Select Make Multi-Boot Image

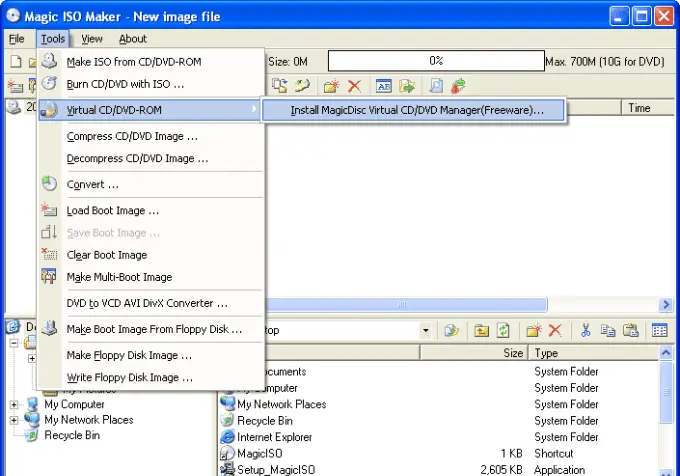pos(151,277)
